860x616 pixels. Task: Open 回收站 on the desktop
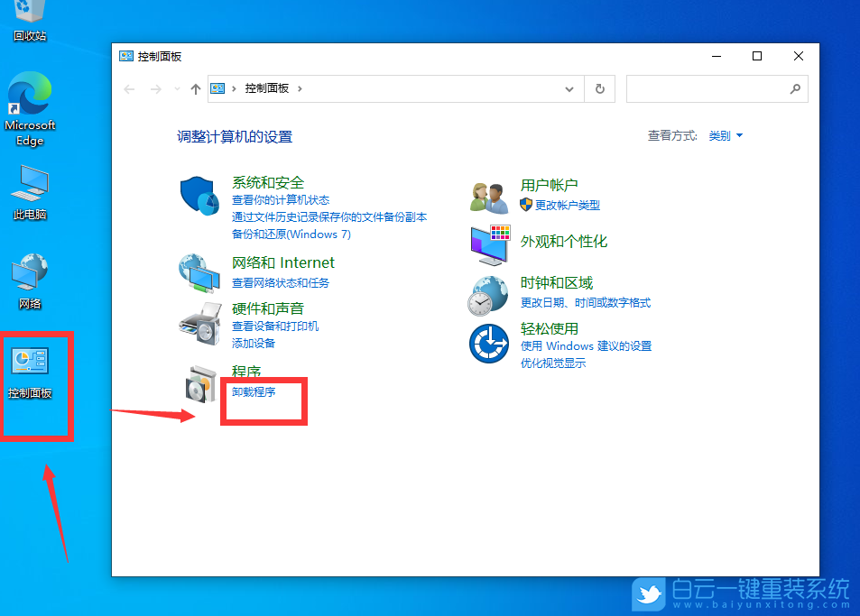[x=29, y=16]
